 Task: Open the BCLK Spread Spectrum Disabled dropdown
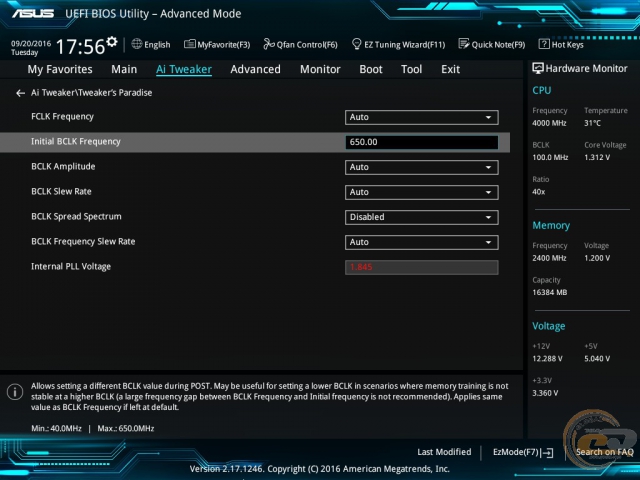(421, 217)
